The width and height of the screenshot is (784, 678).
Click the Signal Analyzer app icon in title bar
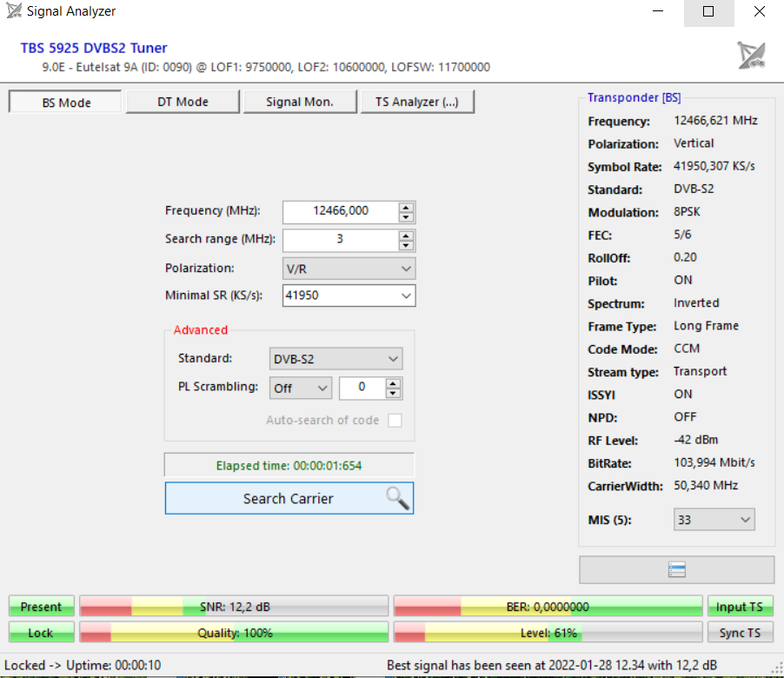click(x=14, y=10)
